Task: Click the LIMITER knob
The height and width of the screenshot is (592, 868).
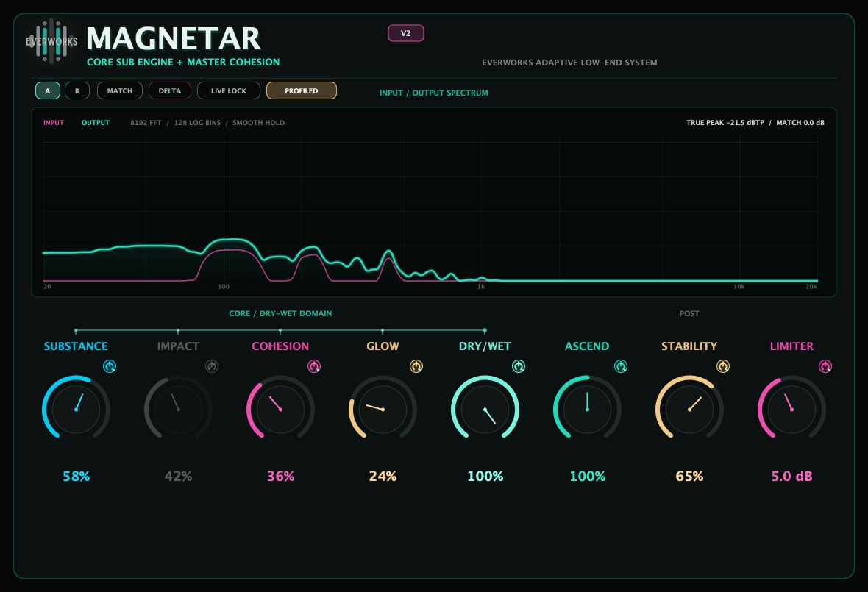Action: coord(791,410)
